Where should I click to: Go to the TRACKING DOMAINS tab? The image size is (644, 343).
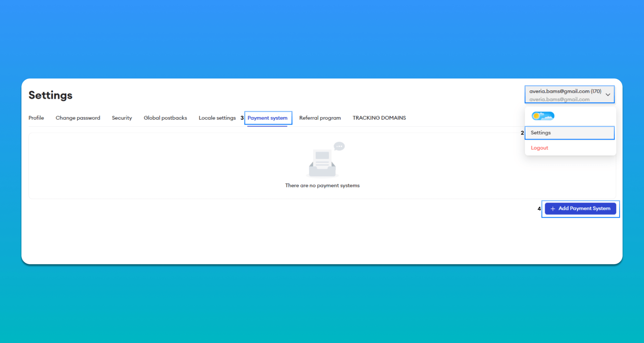point(379,118)
